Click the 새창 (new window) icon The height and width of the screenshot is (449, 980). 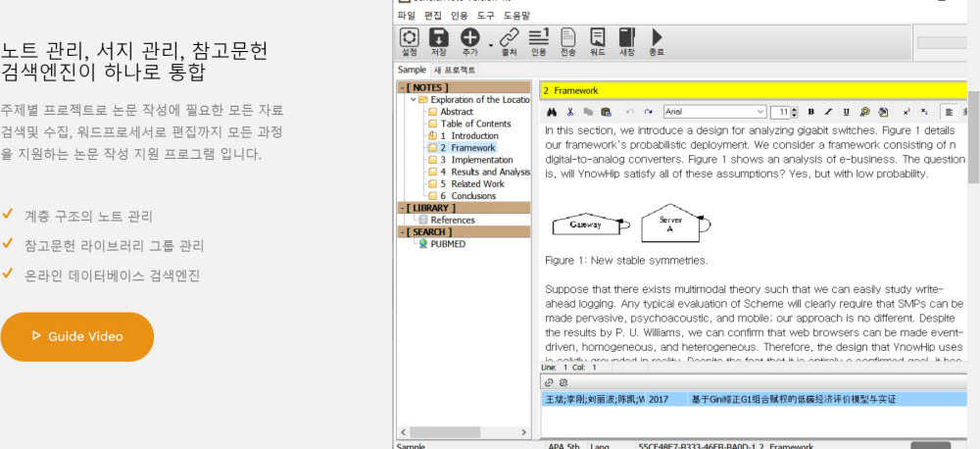[x=627, y=42]
